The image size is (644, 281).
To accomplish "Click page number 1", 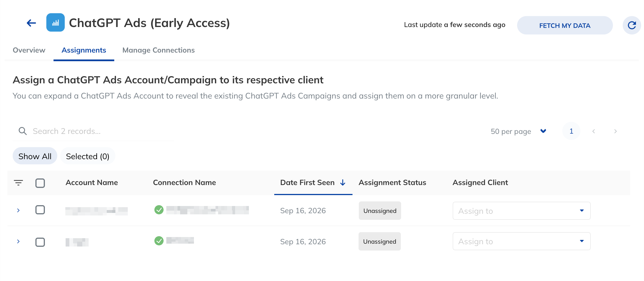I will click(571, 131).
